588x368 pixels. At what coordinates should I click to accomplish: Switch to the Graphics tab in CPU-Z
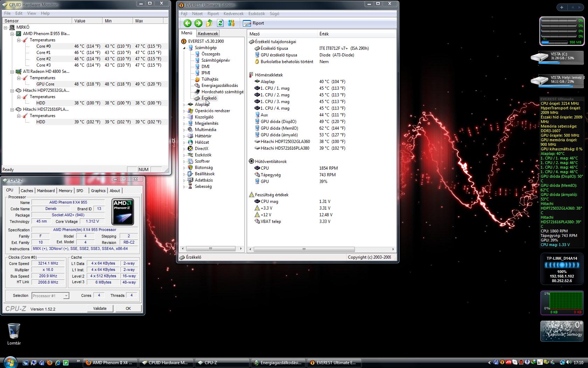[98, 191]
